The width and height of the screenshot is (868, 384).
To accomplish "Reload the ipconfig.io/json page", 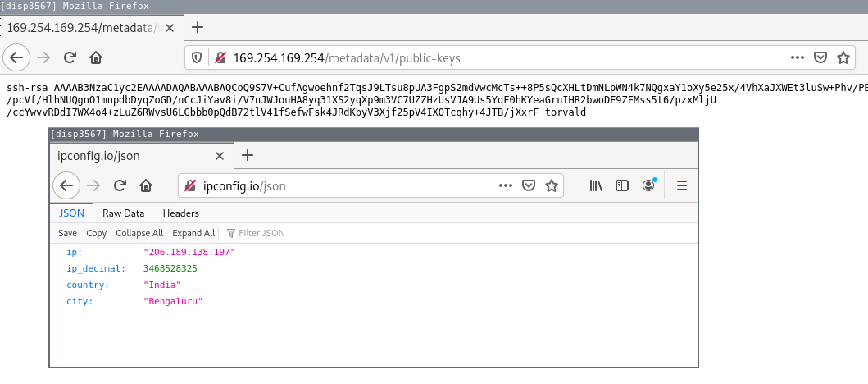I will click(x=120, y=185).
